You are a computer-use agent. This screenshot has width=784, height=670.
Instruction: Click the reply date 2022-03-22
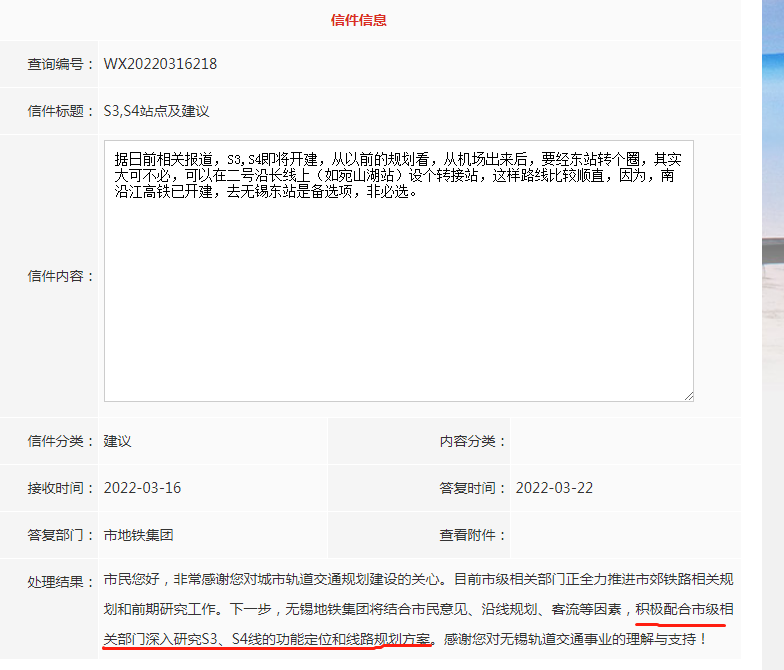(x=554, y=488)
